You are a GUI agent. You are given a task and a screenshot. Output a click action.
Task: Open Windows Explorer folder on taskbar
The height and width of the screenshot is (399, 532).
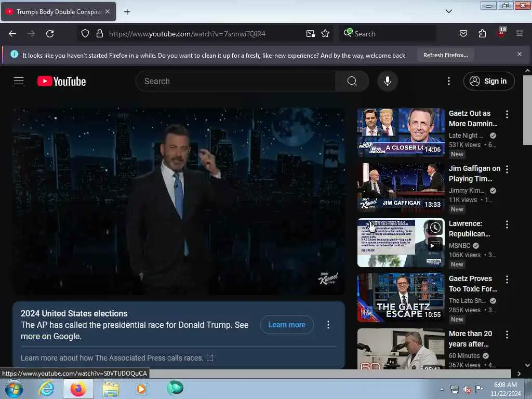pyautogui.click(x=111, y=389)
